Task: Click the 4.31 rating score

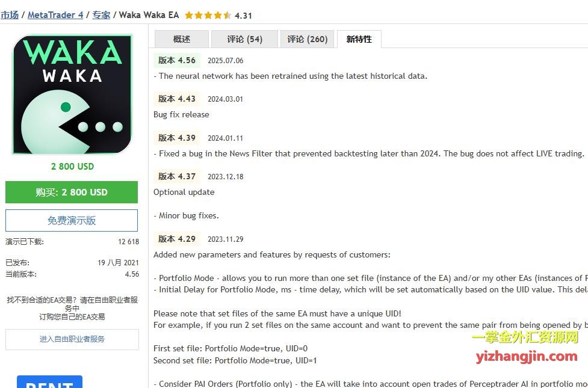Action: pyautogui.click(x=244, y=16)
